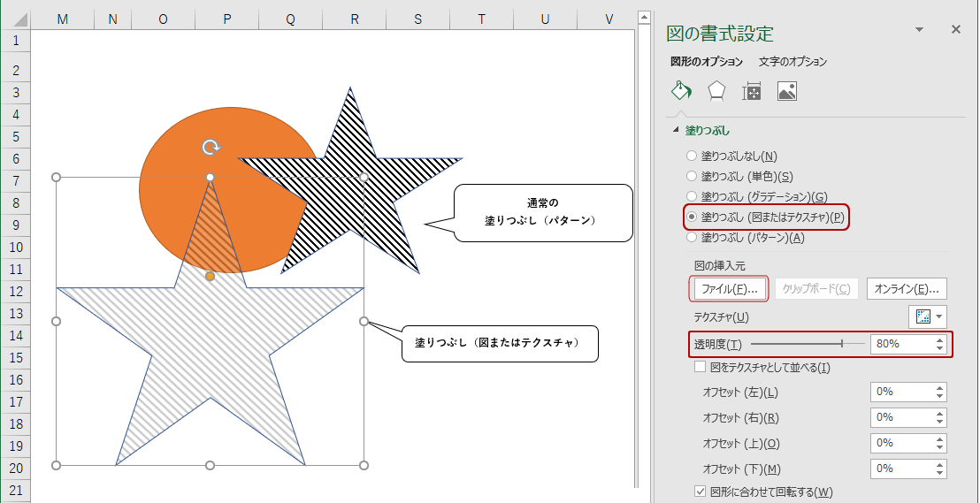Click the orange adjustment handle on the star
The image size is (980, 503).
210,276
